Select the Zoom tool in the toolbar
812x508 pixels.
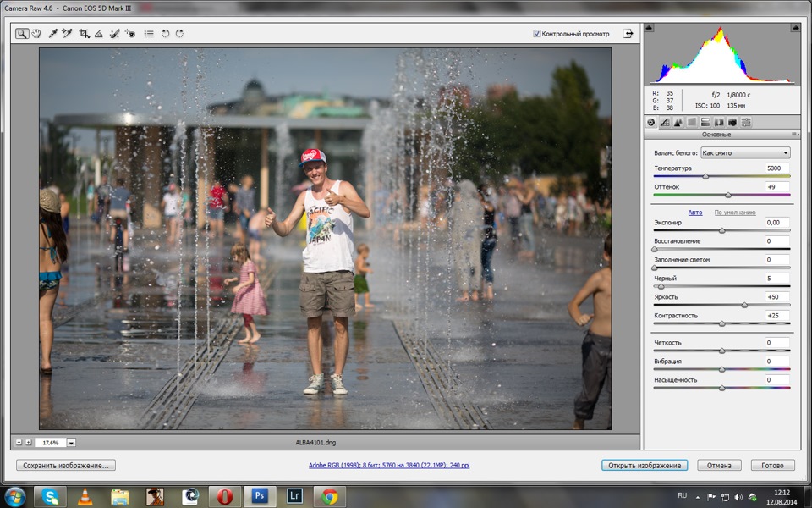[x=22, y=34]
